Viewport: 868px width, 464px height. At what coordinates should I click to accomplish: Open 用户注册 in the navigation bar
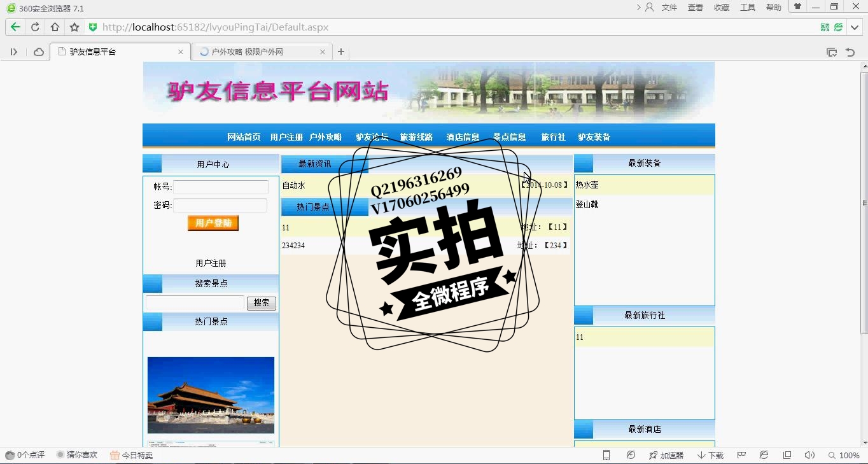pos(286,137)
